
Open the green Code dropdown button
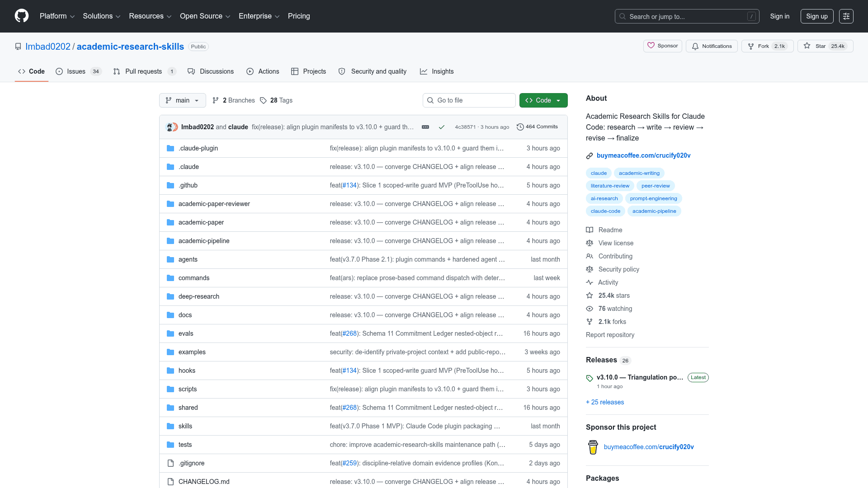point(543,100)
